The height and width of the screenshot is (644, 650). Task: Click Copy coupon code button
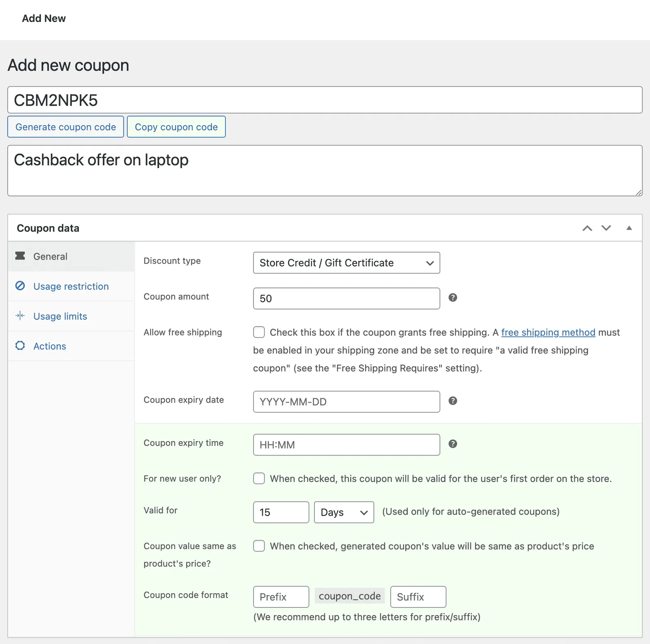pos(176,127)
